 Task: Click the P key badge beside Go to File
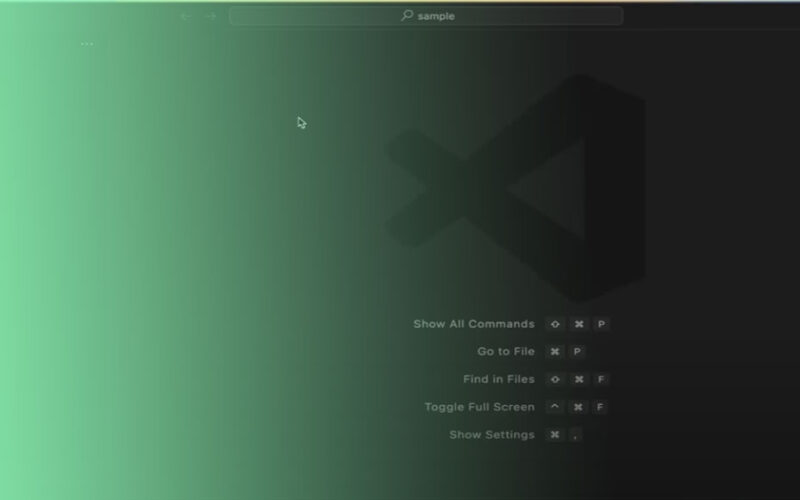[x=577, y=352]
